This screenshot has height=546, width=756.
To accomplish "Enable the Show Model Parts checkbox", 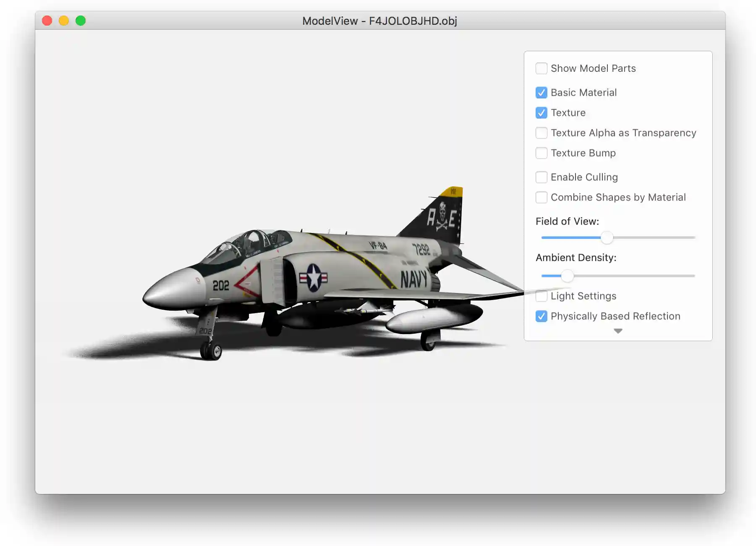I will click(x=541, y=68).
